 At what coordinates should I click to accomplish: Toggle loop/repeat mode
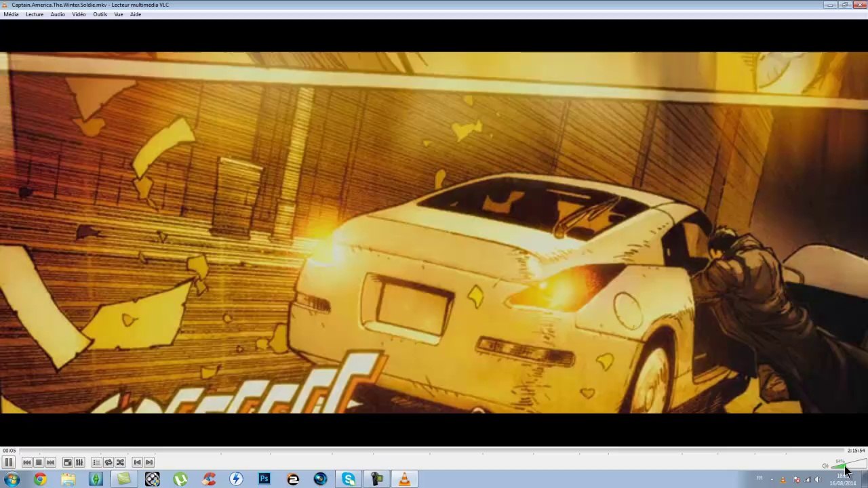tap(108, 462)
